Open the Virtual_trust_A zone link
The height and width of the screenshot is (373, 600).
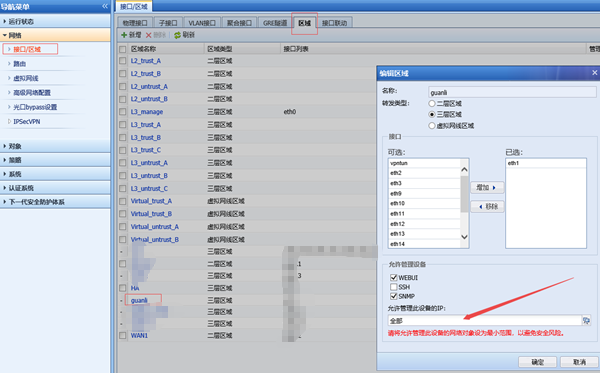(x=151, y=201)
